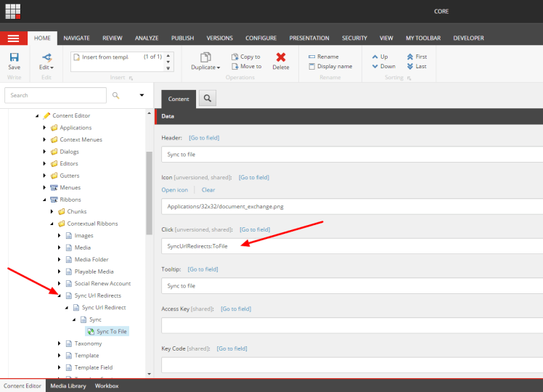543x392 pixels.
Task: Click the Open icon link
Action: [174, 189]
